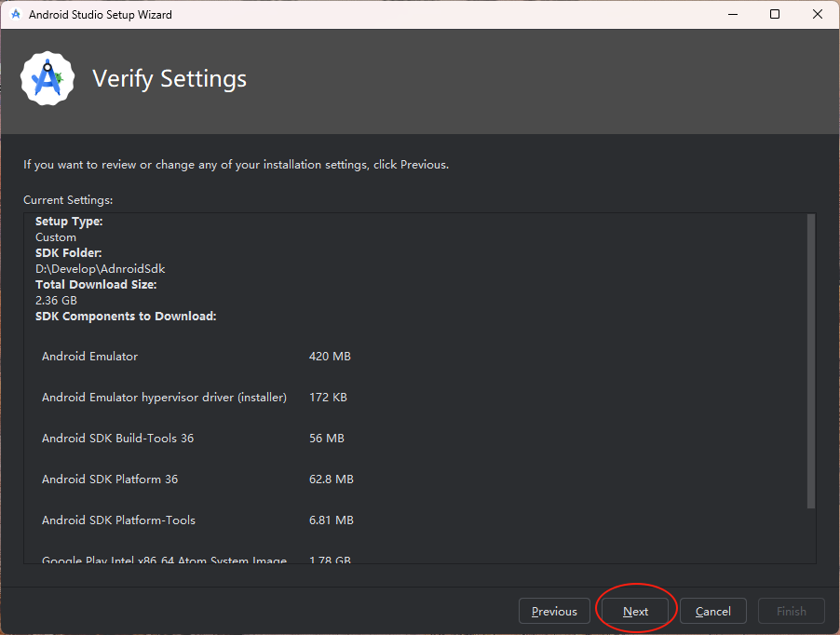Select the Android SDK Build-Tools 36 entry

click(x=118, y=438)
